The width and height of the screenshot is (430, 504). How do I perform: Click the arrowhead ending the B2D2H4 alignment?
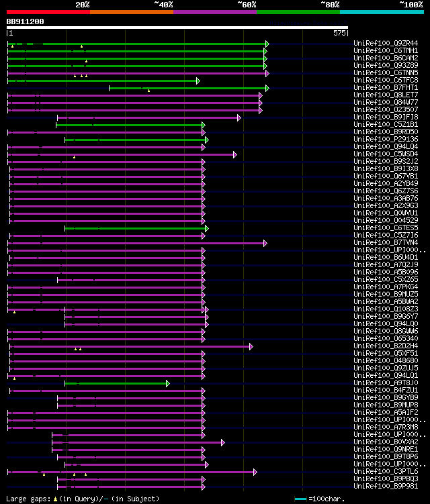point(251,347)
